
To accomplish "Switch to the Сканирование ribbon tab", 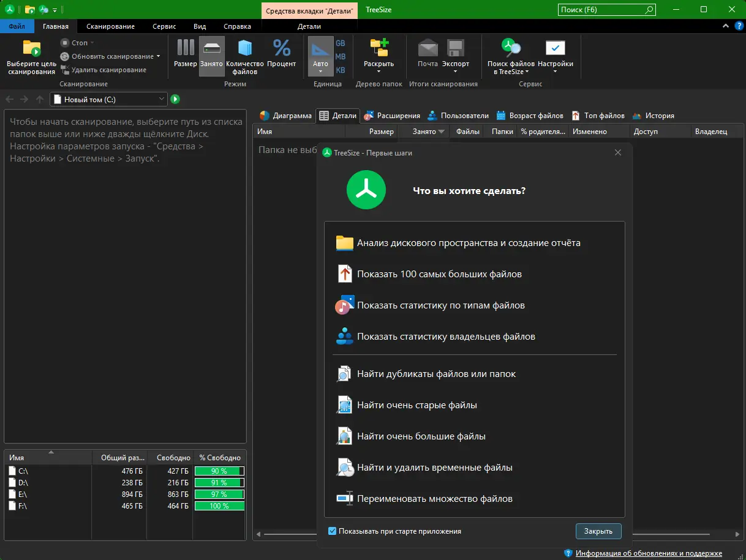I will [110, 26].
